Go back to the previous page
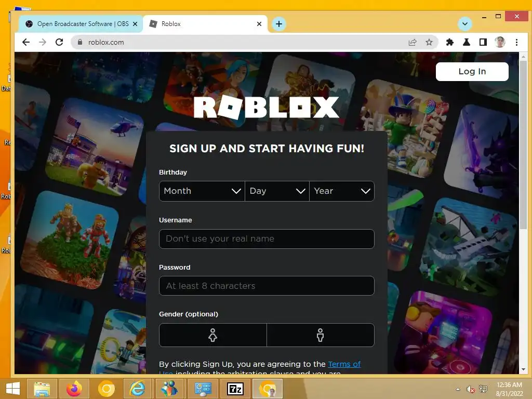 pos(26,42)
